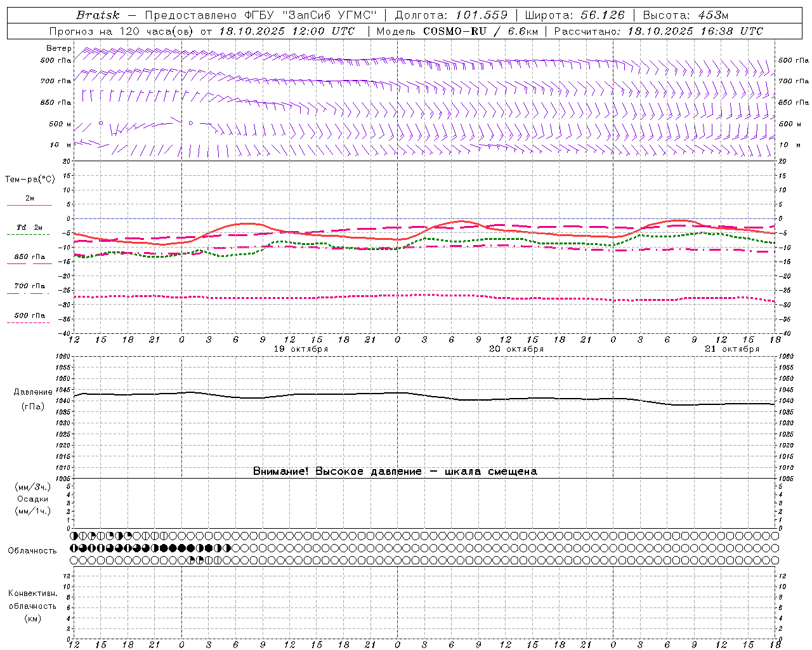Select the "COSMO-RU / 6.6км" model label
Viewport: 812px width, 650px height.
point(481,31)
